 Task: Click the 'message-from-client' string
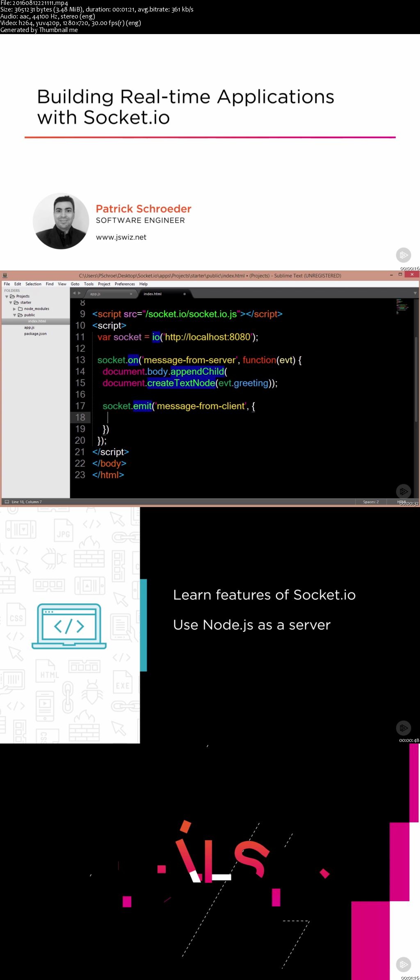(x=201, y=406)
